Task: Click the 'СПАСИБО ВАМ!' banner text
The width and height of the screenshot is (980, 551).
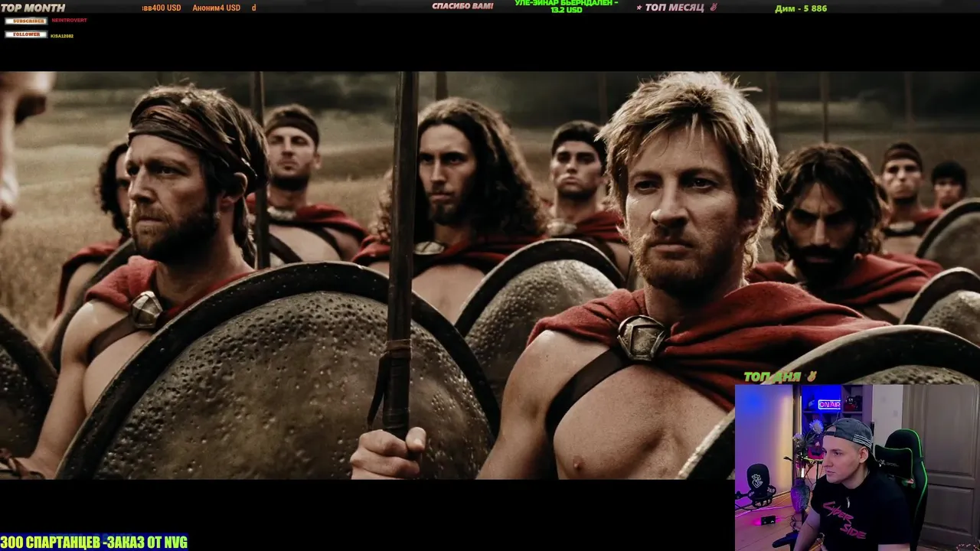Action: (x=462, y=6)
